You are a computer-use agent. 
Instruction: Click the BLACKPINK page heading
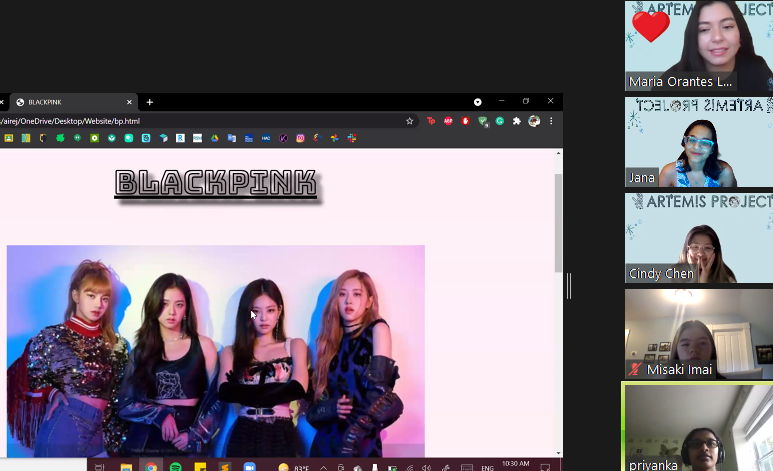point(216,183)
